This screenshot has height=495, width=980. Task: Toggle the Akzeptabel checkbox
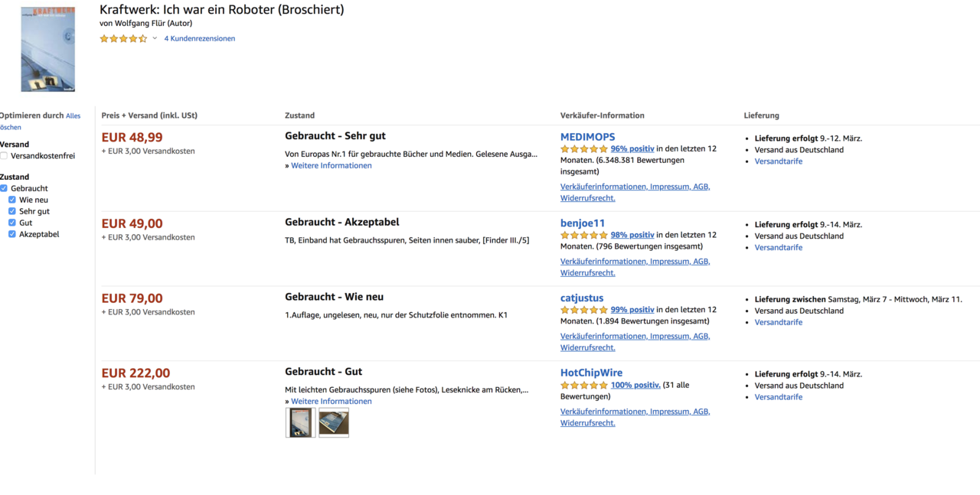[12, 234]
